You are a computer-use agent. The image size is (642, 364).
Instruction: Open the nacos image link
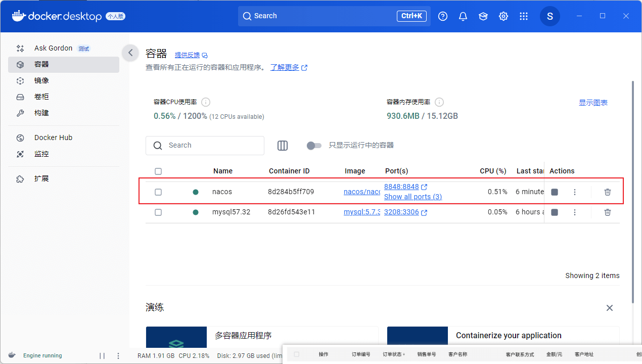tap(362, 192)
